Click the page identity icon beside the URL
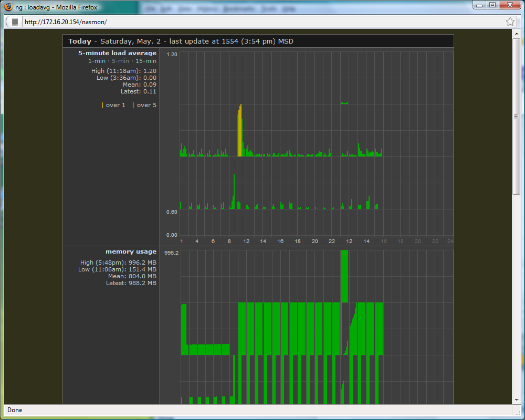Image resolution: width=525 pixels, height=420 pixels. point(15,22)
